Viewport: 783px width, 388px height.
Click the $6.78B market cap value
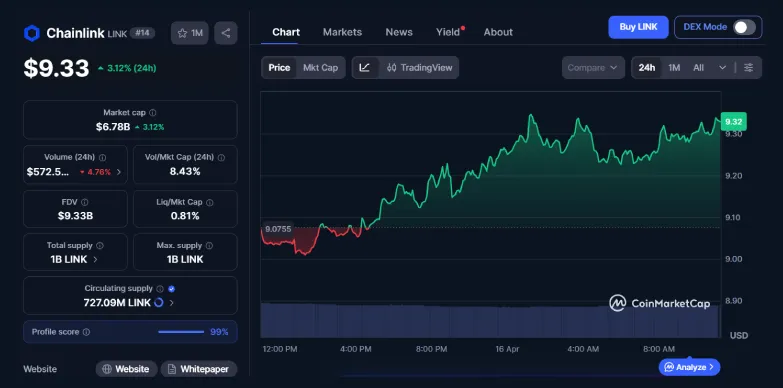pyautogui.click(x=113, y=127)
